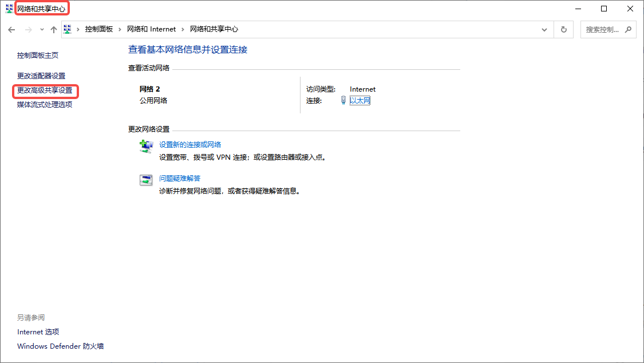Expand the chevron after 控制面板

(x=120, y=30)
